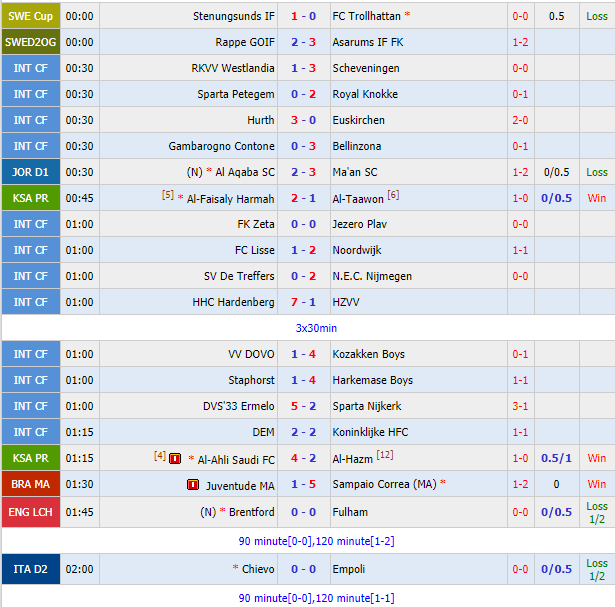The image size is (615, 607).
Task: Select the Al-Taawon team name
Action: tap(358, 198)
